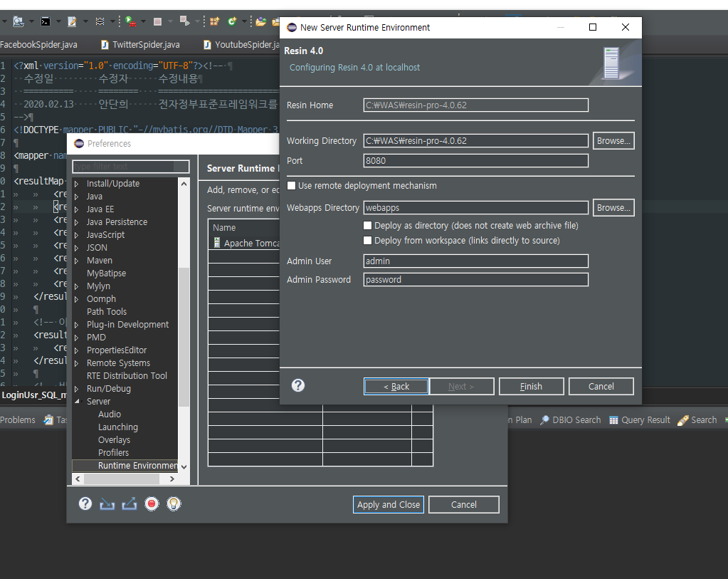Click the export preferences icon

point(129,504)
